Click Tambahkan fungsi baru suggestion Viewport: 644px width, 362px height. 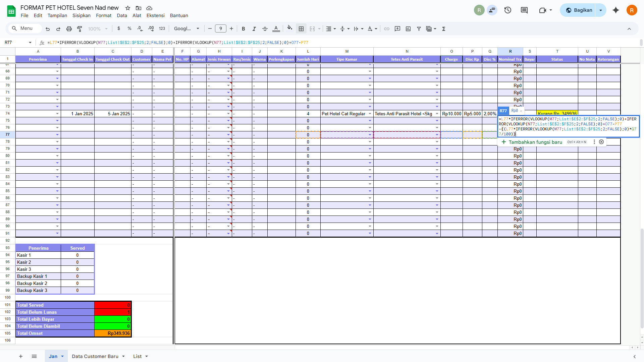click(x=535, y=142)
